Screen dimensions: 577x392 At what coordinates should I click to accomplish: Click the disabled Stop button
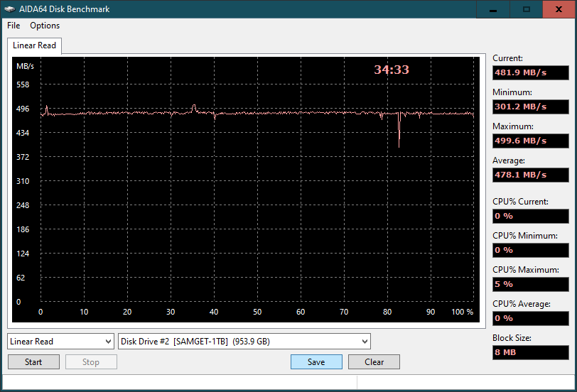(x=91, y=362)
